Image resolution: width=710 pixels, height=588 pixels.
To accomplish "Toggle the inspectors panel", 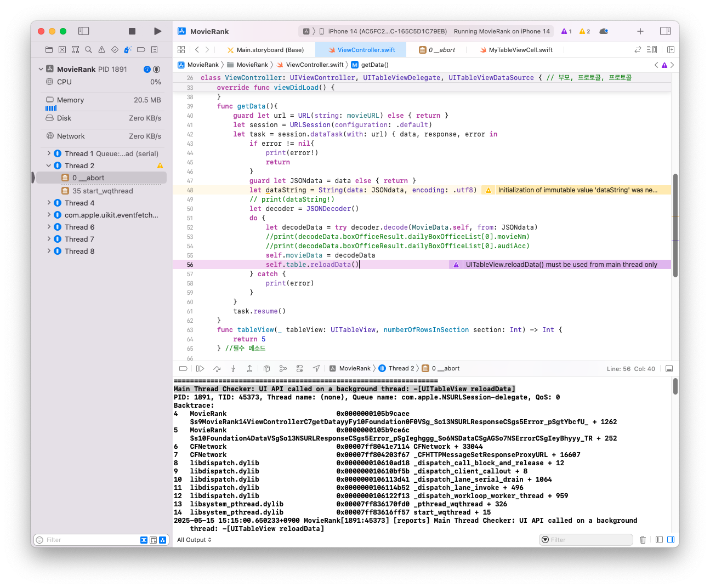I will pos(666,31).
